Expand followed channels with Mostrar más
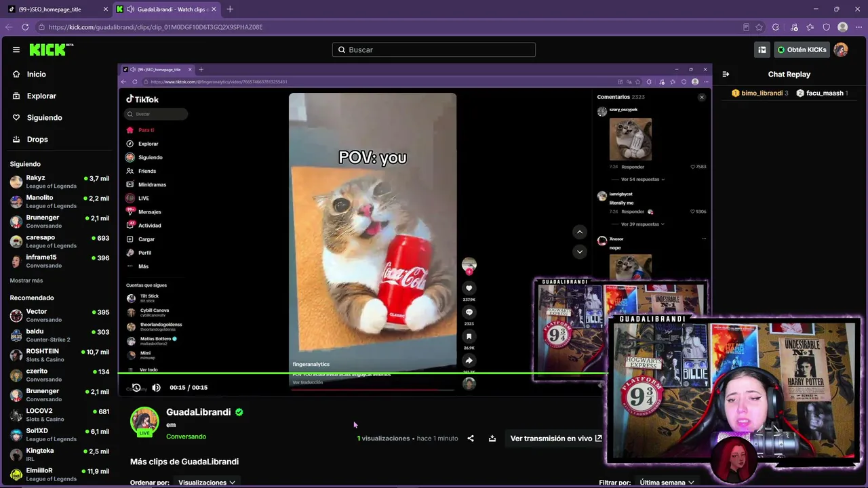This screenshot has height=488, width=868. click(x=26, y=281)
